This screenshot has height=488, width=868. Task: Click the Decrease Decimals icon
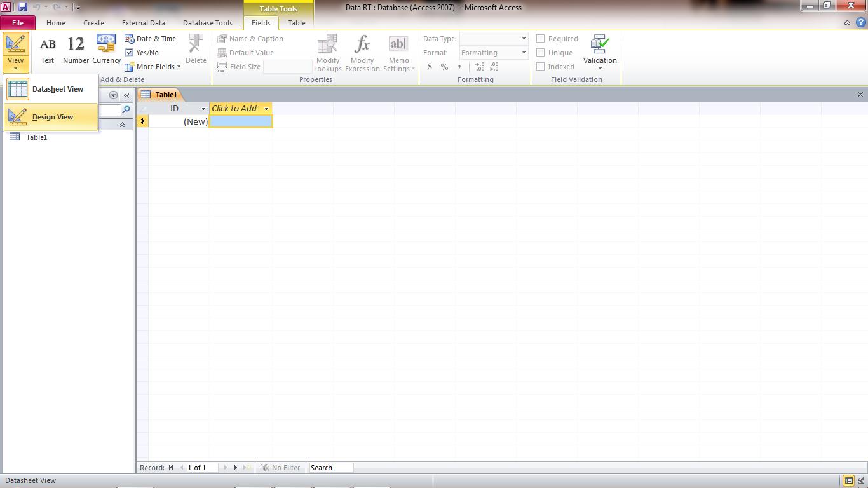click(x=494, y=67)
